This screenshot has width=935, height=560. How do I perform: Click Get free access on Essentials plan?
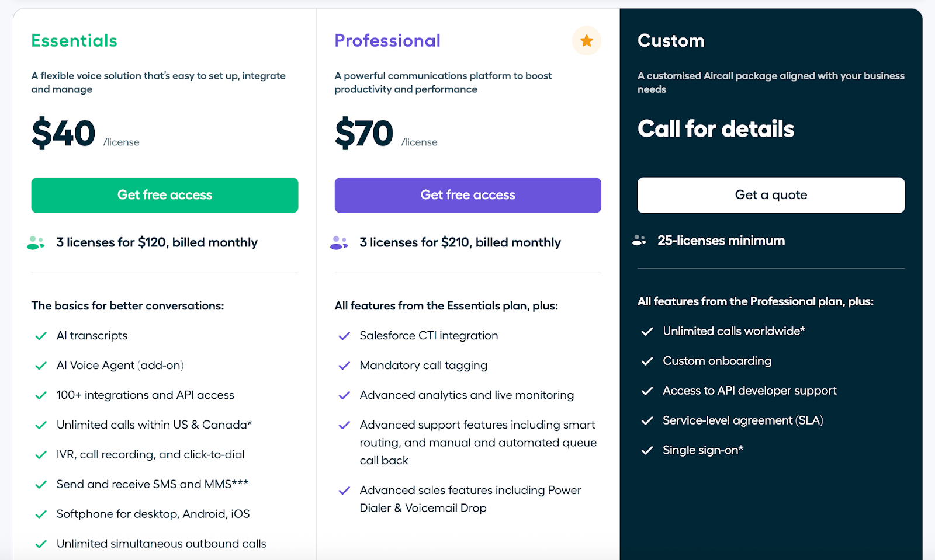[164, 195]
